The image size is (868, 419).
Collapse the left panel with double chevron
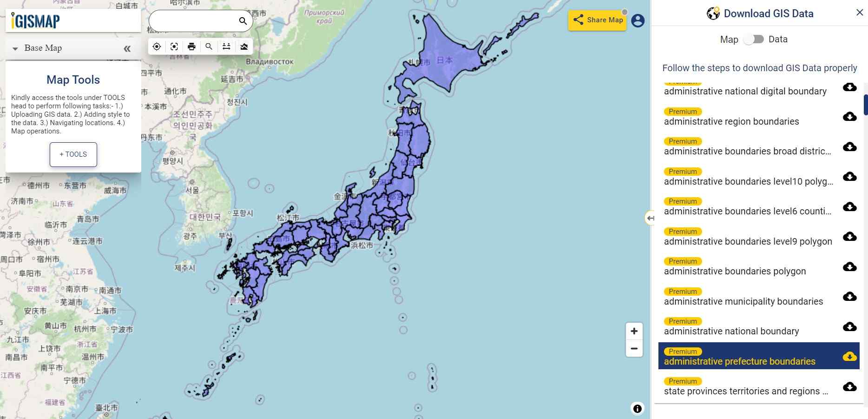click(x=127, y=48)
